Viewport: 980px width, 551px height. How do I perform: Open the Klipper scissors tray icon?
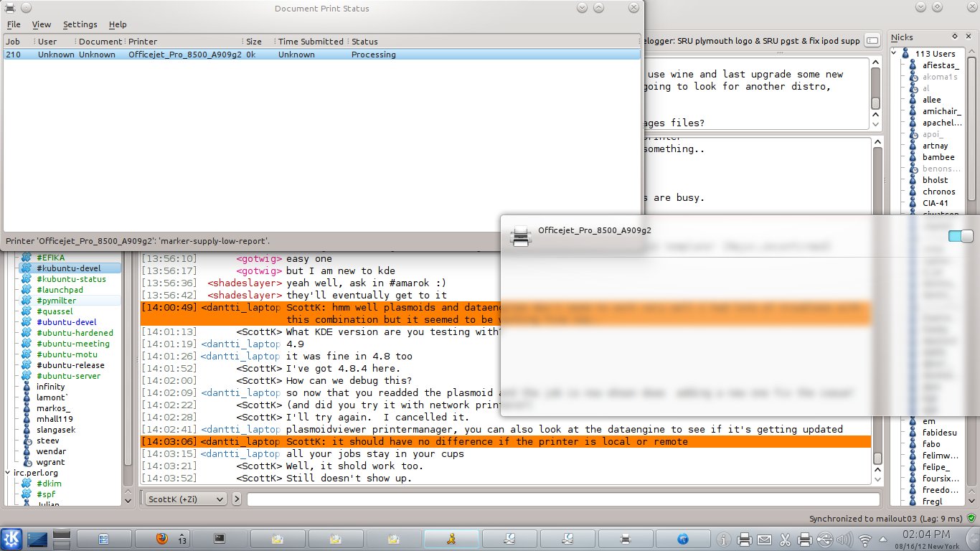[x=785, y=539]
